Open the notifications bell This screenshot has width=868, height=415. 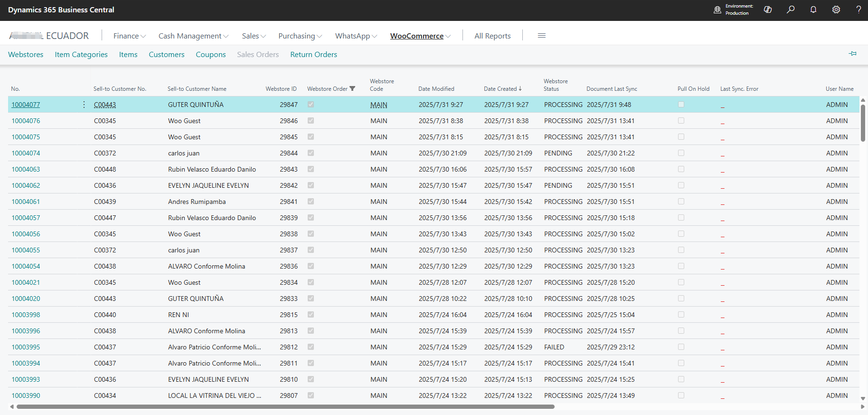(x=813, y=10)
